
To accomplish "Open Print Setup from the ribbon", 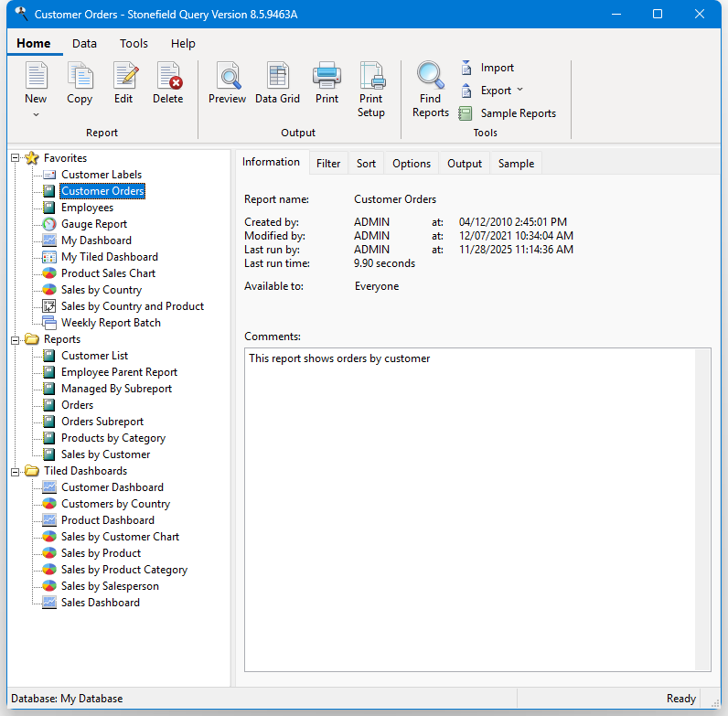I will 371,78.
